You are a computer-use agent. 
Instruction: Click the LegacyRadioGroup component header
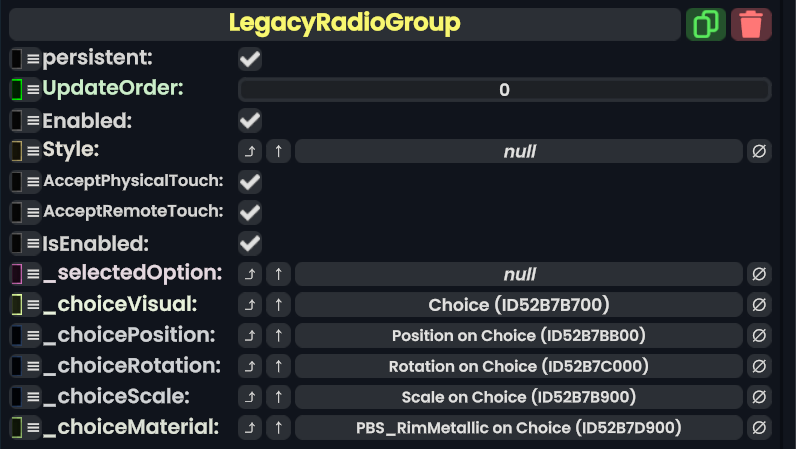click(345, 23)
